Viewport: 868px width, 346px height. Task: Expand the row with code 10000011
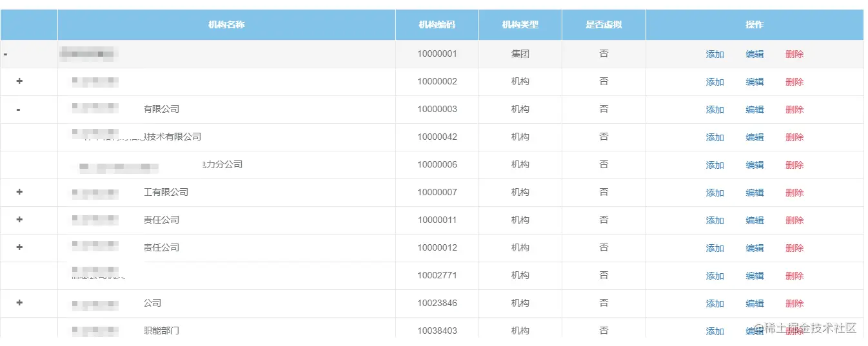click(x=19, y=220)
